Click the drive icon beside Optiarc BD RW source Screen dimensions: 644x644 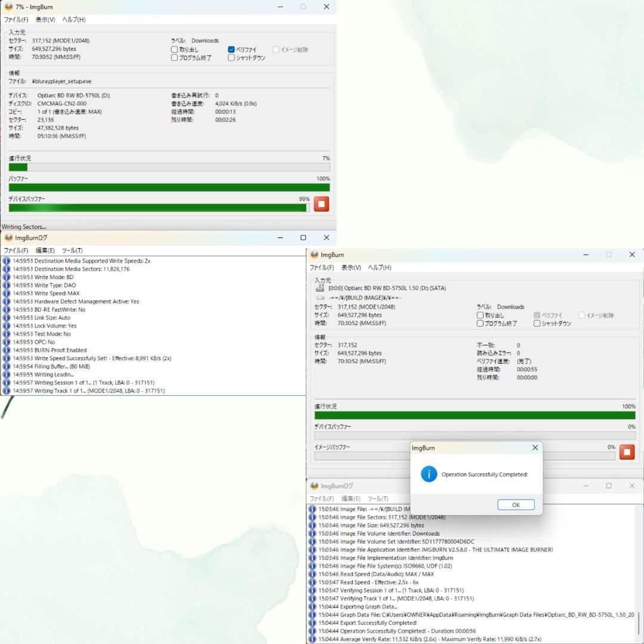click(x=320, y=288)
